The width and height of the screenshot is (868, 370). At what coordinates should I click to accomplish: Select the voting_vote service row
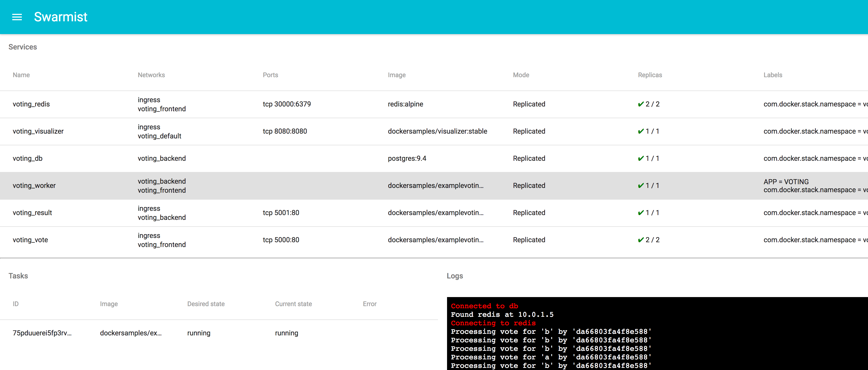(30, 240)
